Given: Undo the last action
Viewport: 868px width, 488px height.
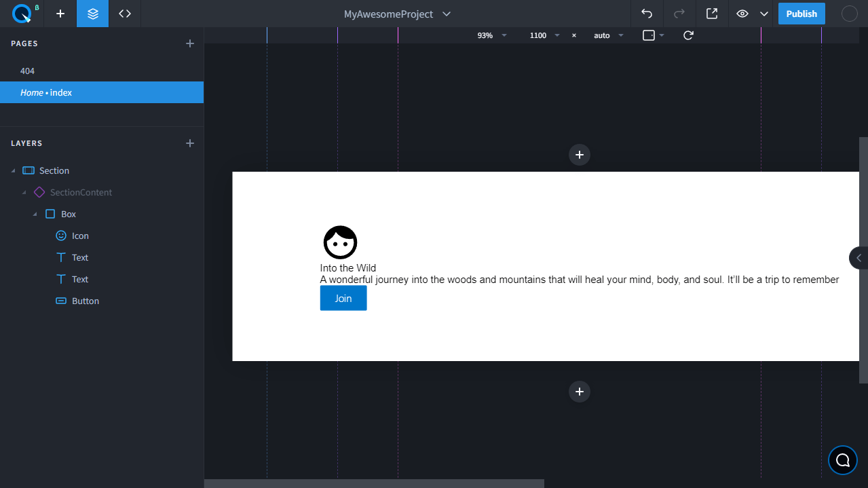Looking at the screenshot, I should coord(647,14).
